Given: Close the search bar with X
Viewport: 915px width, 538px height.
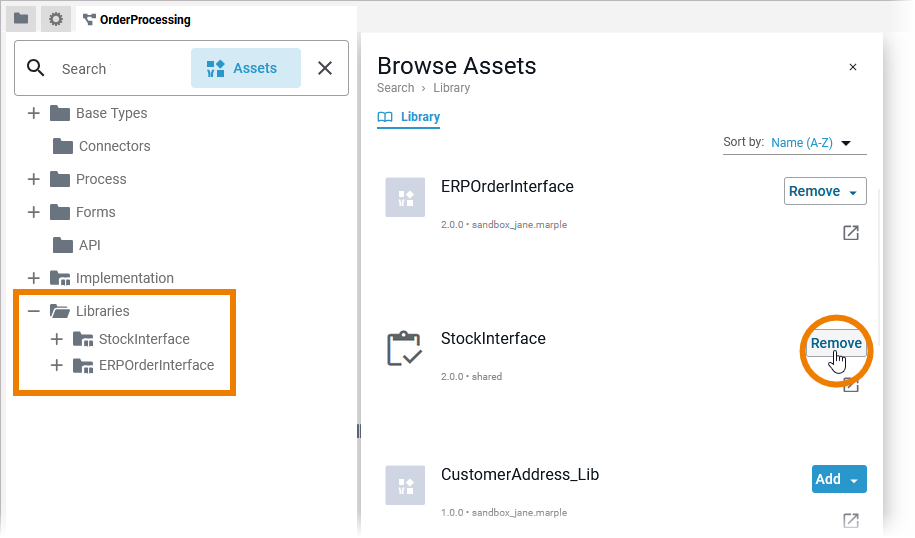Looking at the screenshot, I should [325, 68].
